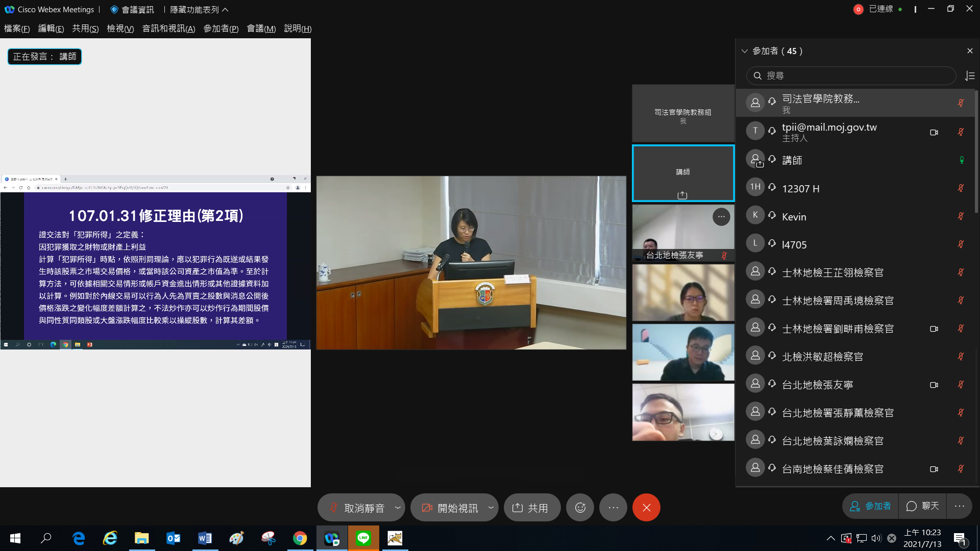Screen dimensions: 980x551
Task: Open Outlook from the taskbar
Action: (x=173, y=538)
